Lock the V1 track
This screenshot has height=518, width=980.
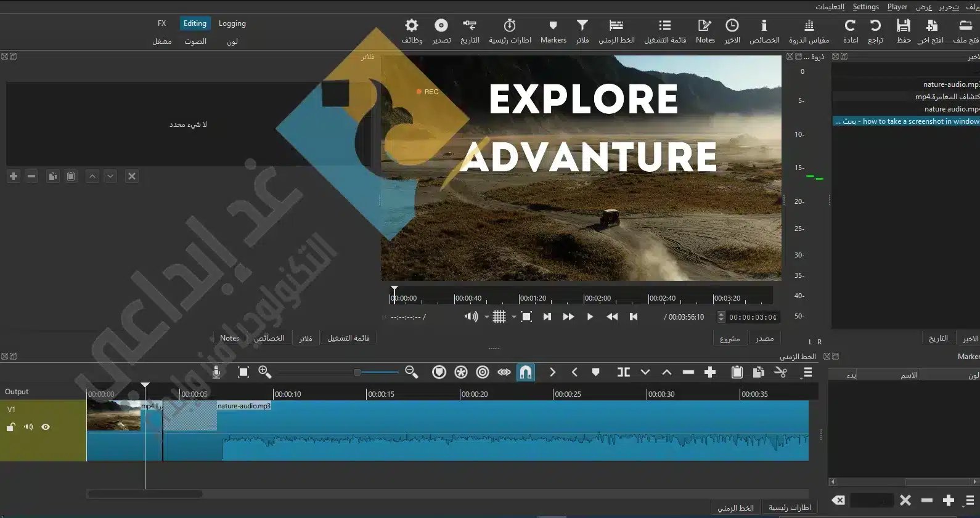[x=11, y=427]
